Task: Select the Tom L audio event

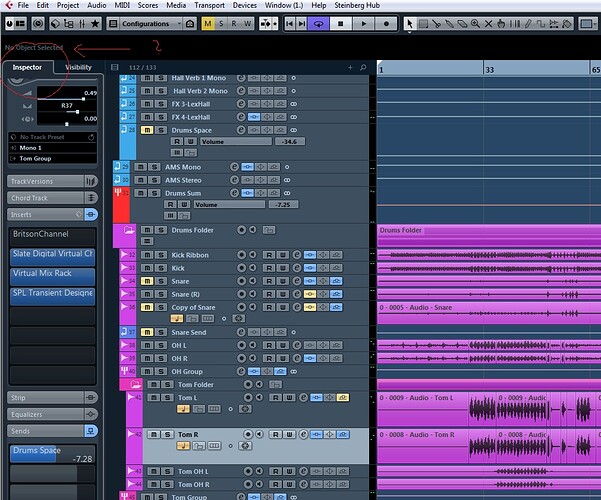Action: tap(424, 410)
